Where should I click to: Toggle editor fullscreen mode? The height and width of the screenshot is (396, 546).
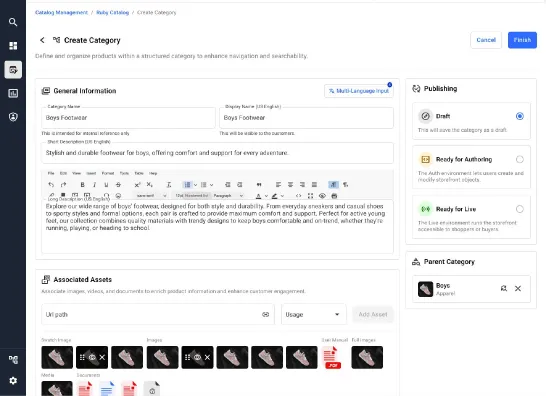coord(310,196)
